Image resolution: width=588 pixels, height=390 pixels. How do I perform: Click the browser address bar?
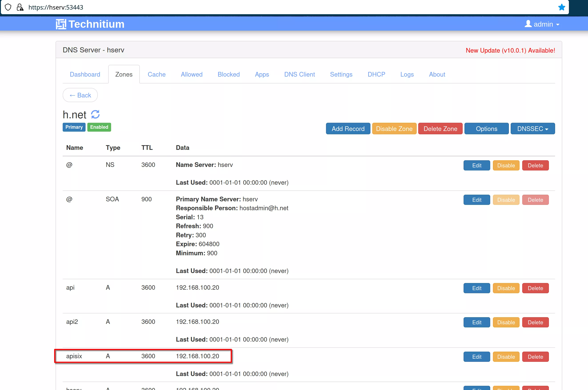click(149, 7)
